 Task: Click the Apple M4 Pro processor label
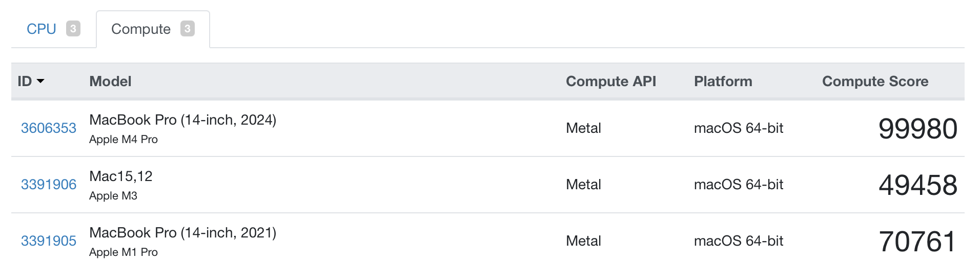point(124,139)
